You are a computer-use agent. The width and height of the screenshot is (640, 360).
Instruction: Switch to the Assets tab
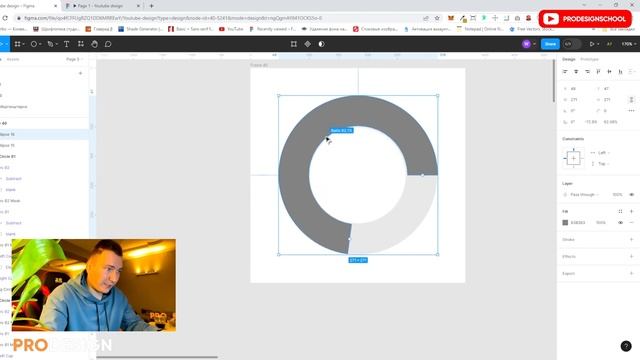[13, 60]
